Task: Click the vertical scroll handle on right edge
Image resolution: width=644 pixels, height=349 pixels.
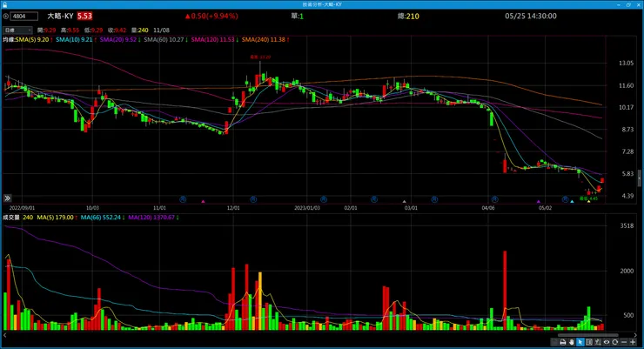Action: [639, 178]
